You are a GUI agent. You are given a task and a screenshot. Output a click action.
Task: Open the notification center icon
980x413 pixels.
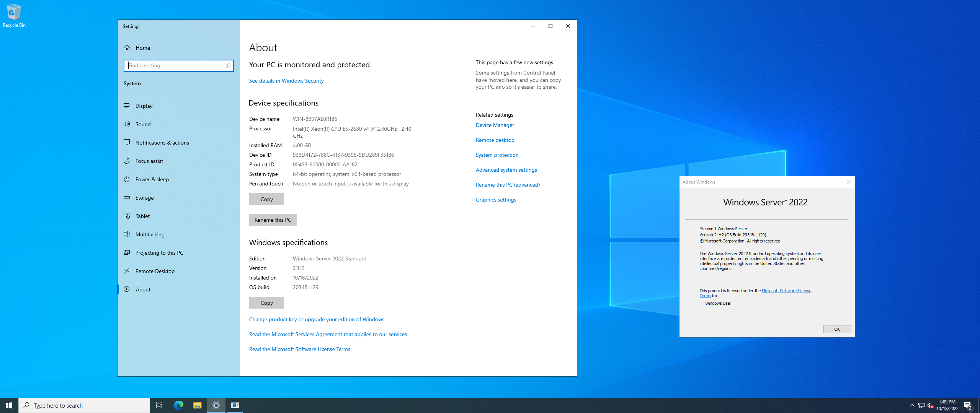pyautogui.click(x=968, y=405)
